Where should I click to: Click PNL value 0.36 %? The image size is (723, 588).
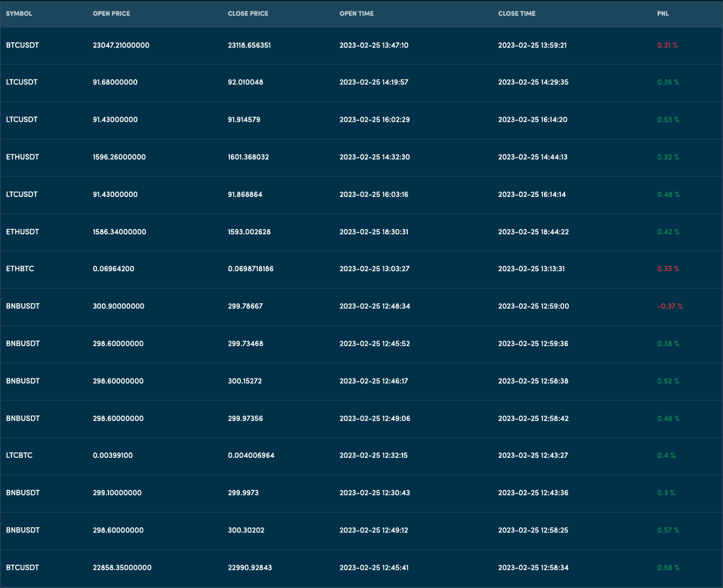(x=668, y=83)
